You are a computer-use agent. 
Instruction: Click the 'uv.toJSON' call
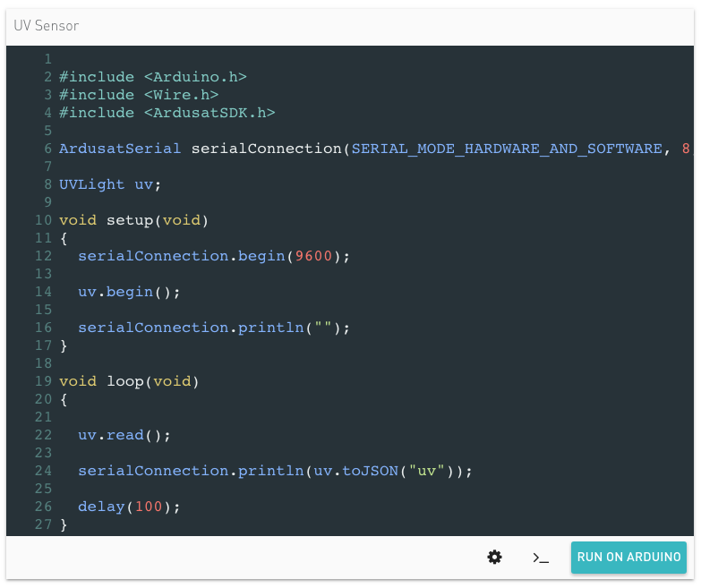click(355, 471)
